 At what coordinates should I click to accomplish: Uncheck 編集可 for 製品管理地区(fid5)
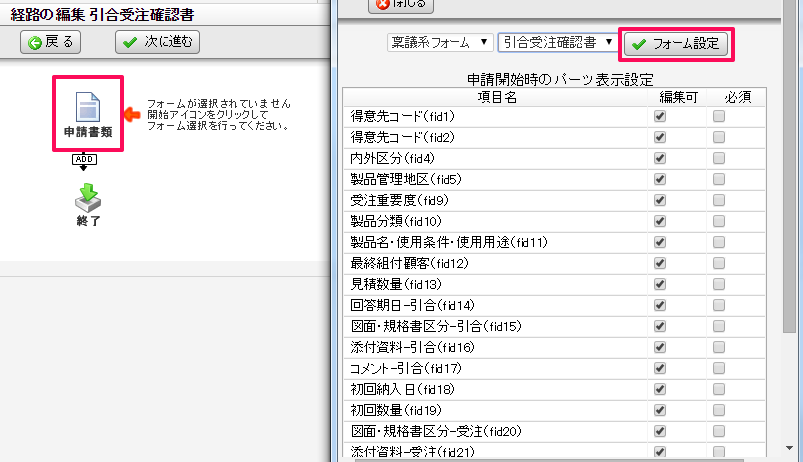tap(660, 179)
